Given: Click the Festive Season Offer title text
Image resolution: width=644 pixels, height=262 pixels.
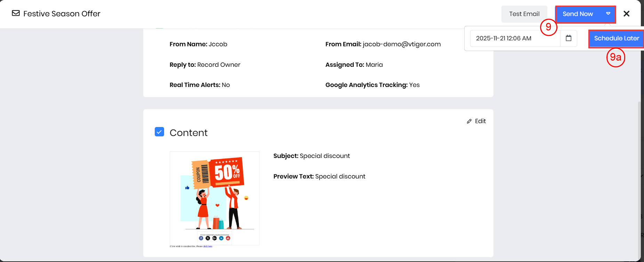Looking at the screenshot, I should [62, 14].
